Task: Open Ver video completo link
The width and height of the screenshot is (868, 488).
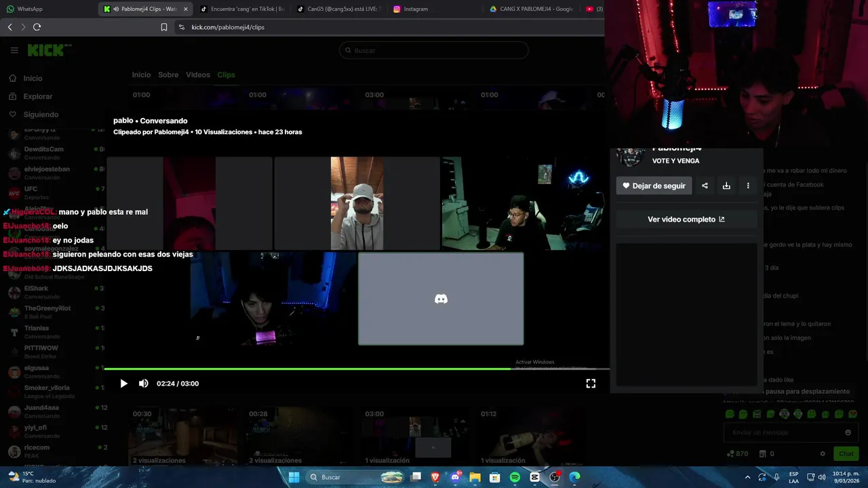Action: [686, 220]
